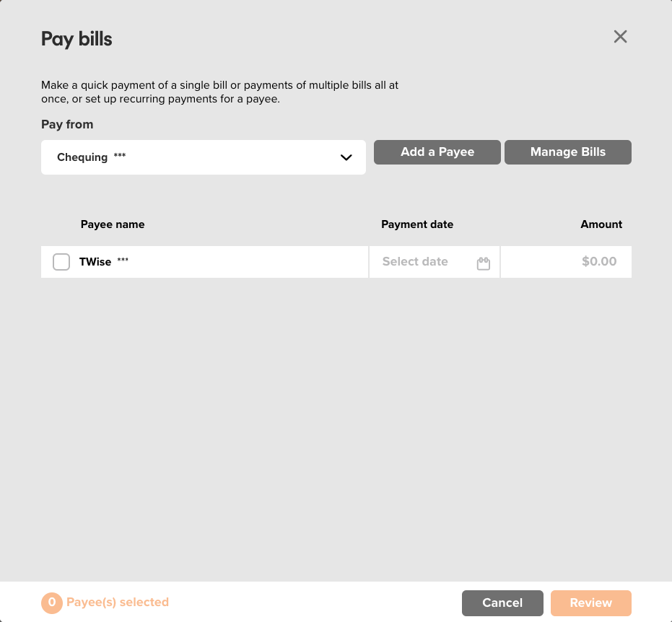Screen dimensions: 672x622
Task: Cancel the bill payment
Action: (502, 603)
